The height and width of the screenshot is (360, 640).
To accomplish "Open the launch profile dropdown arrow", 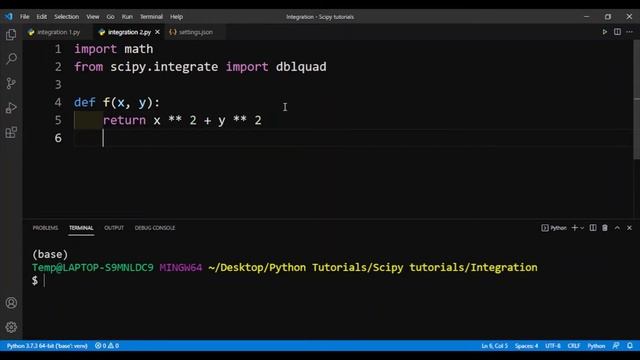I will tap(582, 228).
